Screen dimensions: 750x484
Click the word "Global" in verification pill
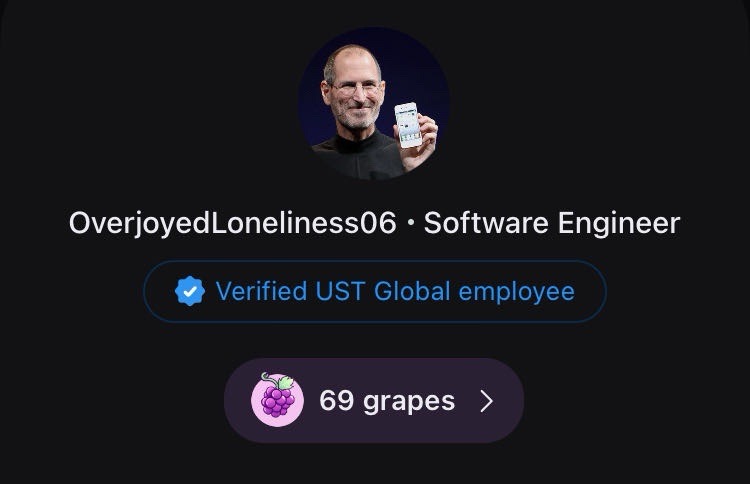pos(412,291)
